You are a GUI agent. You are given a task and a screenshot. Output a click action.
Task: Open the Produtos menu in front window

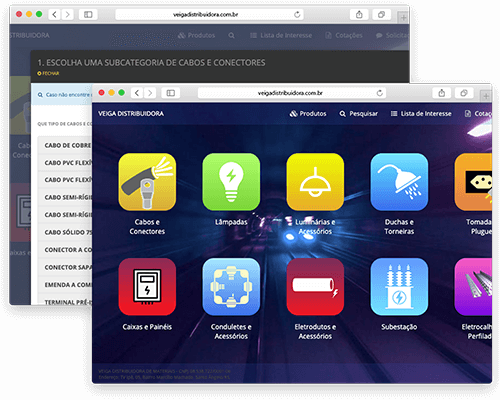coord(308,114)
